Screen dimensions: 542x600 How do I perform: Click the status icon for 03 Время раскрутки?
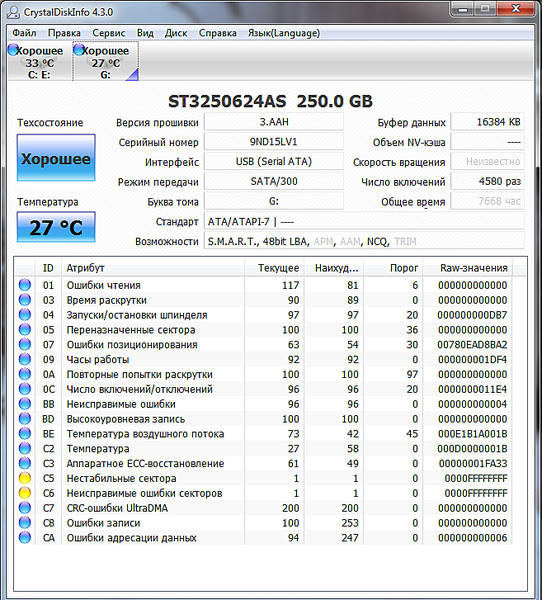coord(25,300)
